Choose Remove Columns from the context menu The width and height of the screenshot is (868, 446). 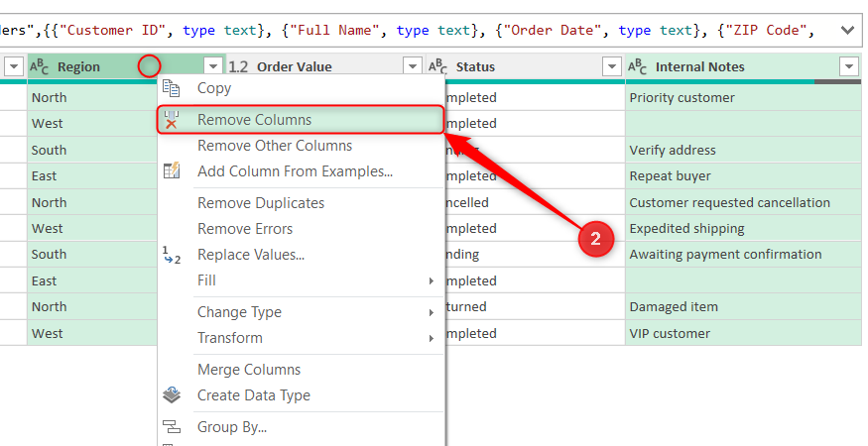[302, 120]
